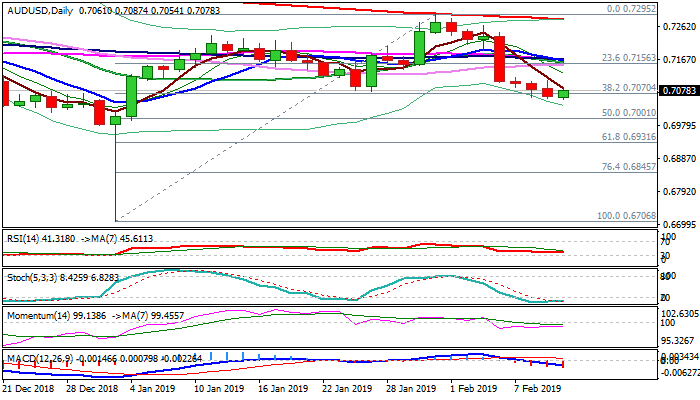Click the 22 Jan 2019 date marker

(x=348, y=388)
